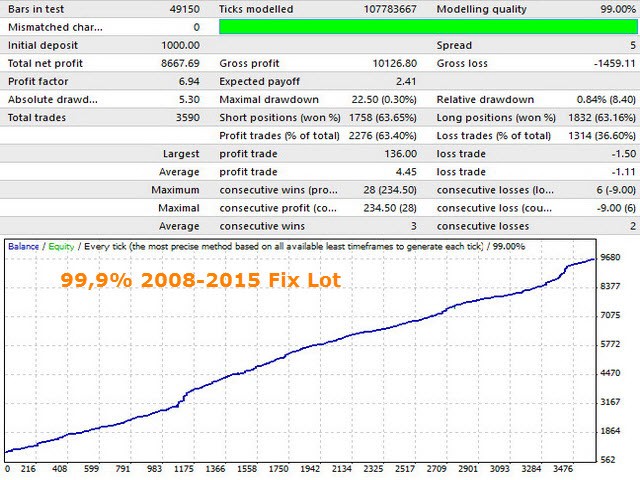The width and height of the screenshot is (640, 480).
Task: Click the Profit factor row label
Action: point(38,81)
